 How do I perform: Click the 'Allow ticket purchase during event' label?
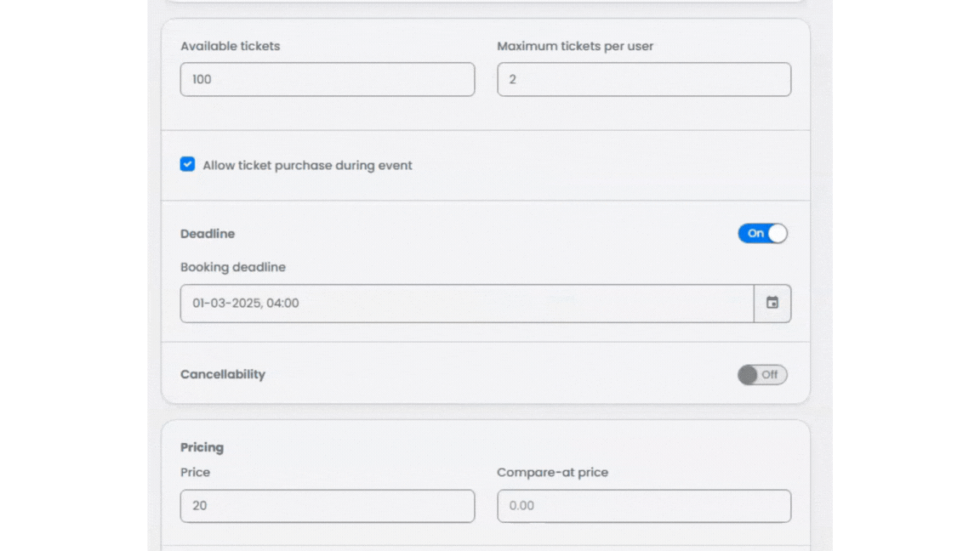[307, 165]
